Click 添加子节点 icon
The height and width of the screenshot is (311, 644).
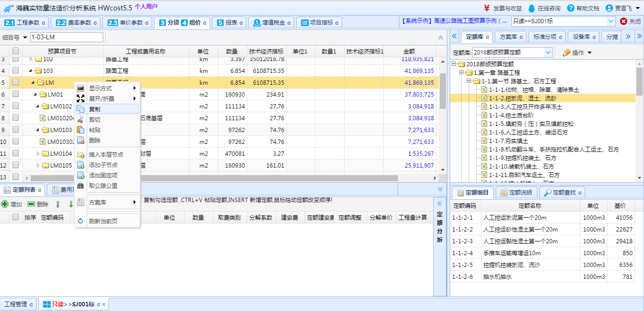tap(81, 165)
